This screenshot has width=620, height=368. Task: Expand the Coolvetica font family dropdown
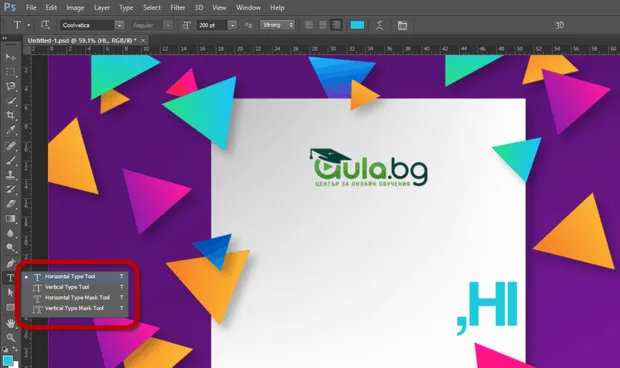tap(119, 25)
